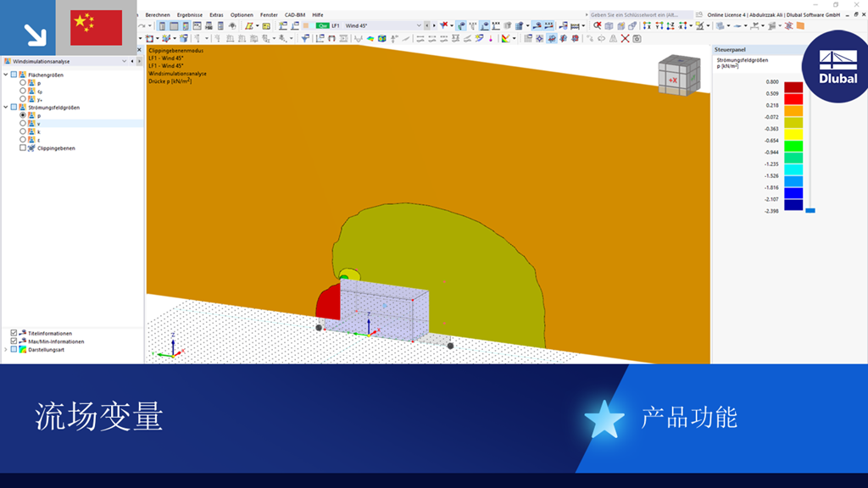
Task: Click the yellow table results icon
Action: click(266, 25)
